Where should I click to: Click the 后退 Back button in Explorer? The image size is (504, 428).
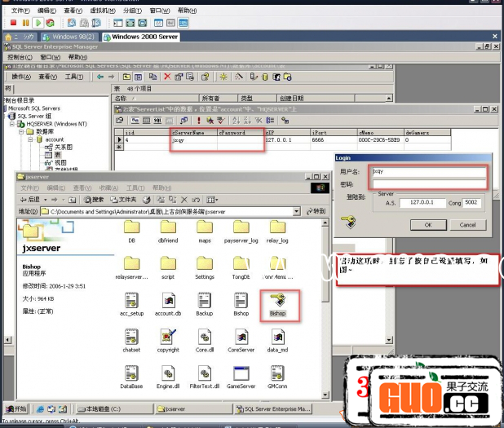coord(29,200)
